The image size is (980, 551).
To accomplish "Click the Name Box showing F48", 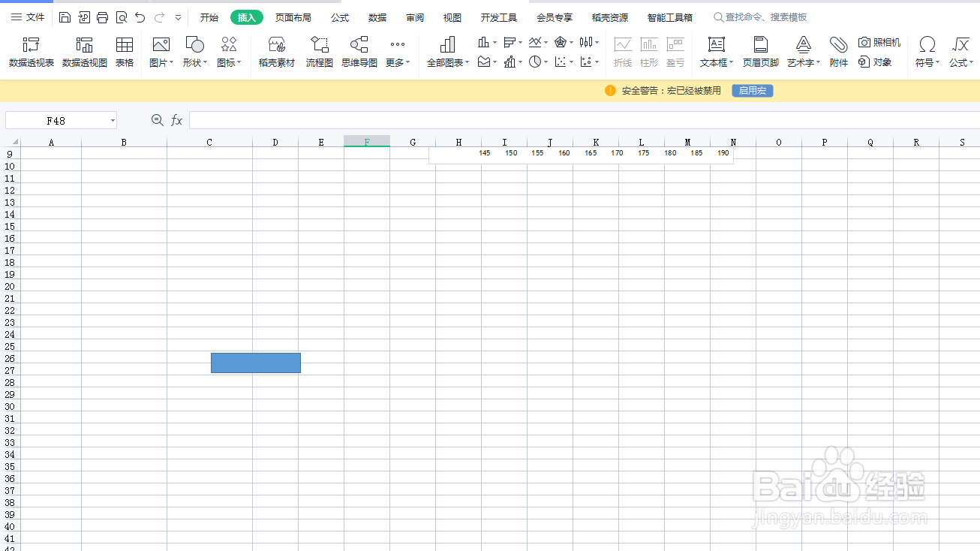I will 56,120.
